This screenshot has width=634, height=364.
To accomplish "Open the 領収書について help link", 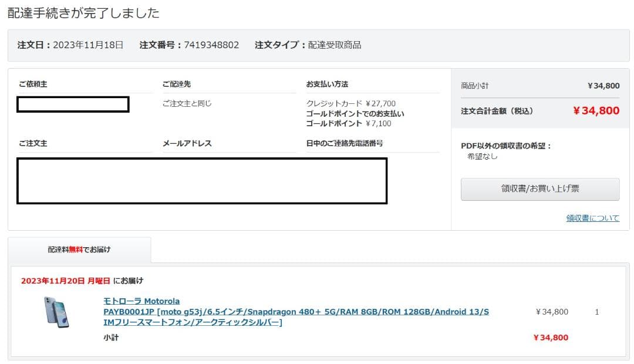I will point(593,218).
